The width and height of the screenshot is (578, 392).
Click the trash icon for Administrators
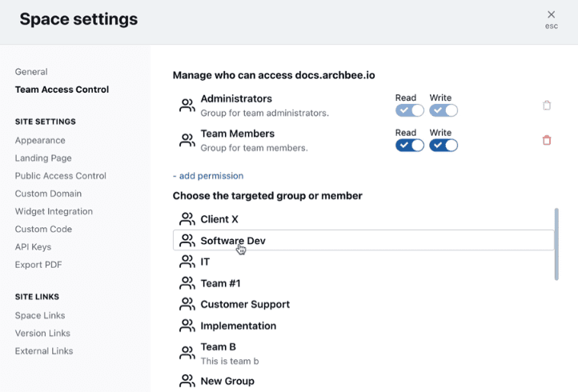pyautogui.click(x=547, y=105)
